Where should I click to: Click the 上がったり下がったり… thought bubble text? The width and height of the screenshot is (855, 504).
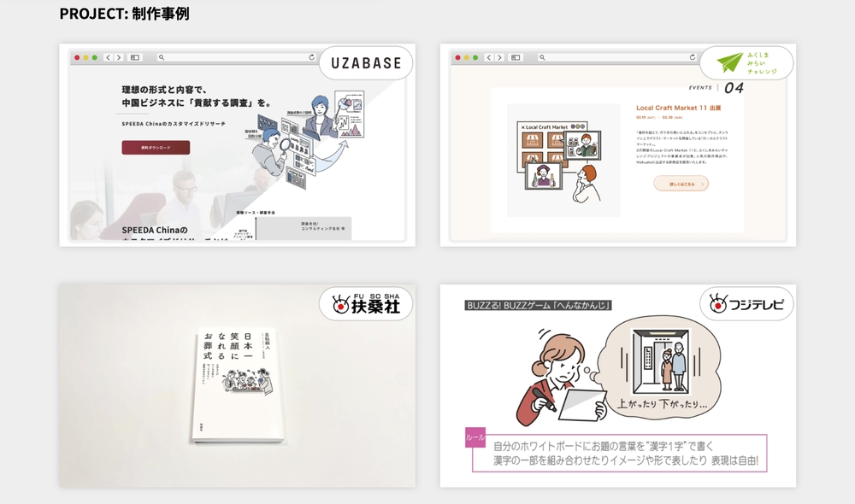662,404
